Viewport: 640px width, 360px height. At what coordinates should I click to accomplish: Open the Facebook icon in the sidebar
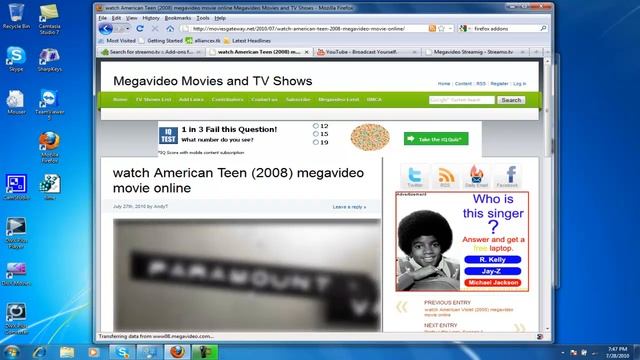(507, 176)
